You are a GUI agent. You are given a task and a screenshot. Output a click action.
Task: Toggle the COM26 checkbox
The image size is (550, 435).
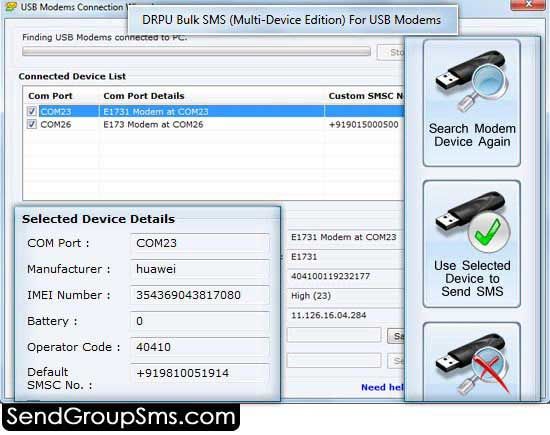(x=32, y=124)
